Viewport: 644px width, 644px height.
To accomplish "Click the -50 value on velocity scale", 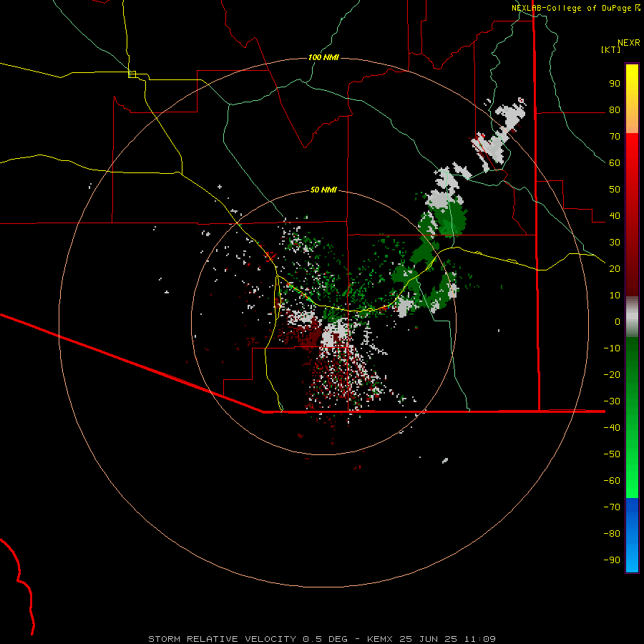I will (612, 454).
